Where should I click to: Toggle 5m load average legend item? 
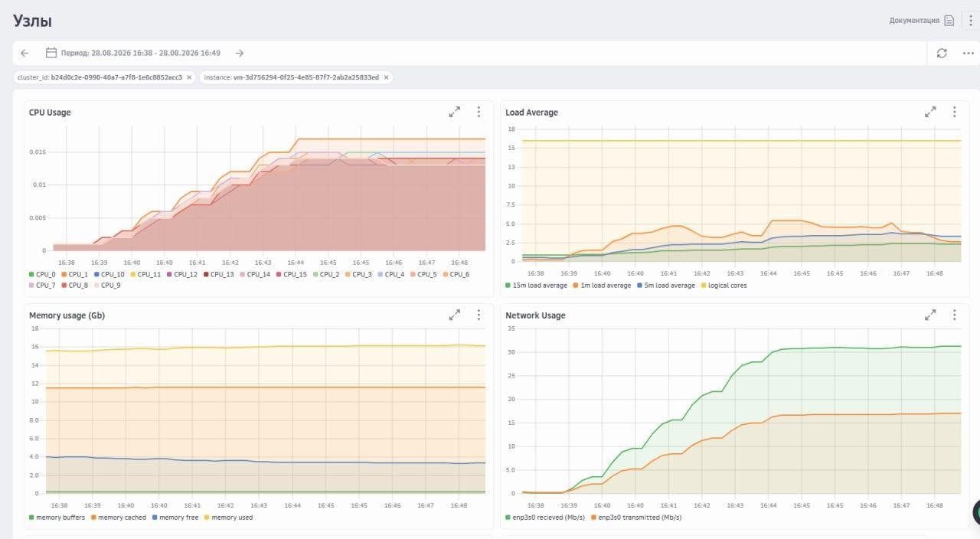(666, 285)
